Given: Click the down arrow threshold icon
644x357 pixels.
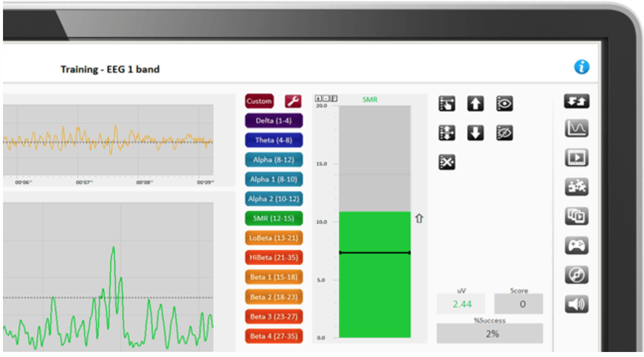Looking at the screenshot, I should (x=476, y=133).
